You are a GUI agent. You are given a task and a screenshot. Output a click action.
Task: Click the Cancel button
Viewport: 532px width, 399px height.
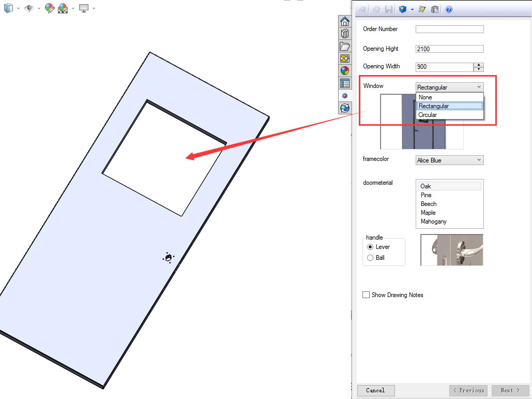coord(375,390)
